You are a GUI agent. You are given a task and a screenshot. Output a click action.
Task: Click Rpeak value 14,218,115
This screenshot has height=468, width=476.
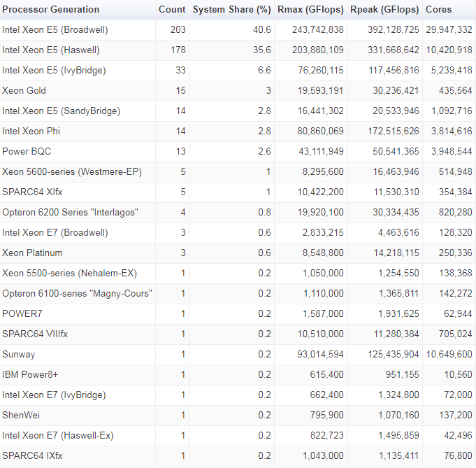[x=396, y=253]
